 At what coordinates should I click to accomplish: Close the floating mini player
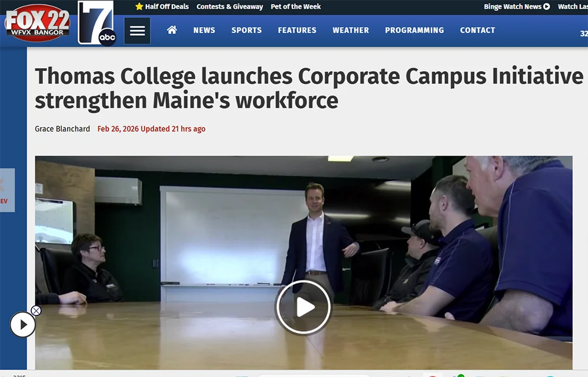coord(36,311)
